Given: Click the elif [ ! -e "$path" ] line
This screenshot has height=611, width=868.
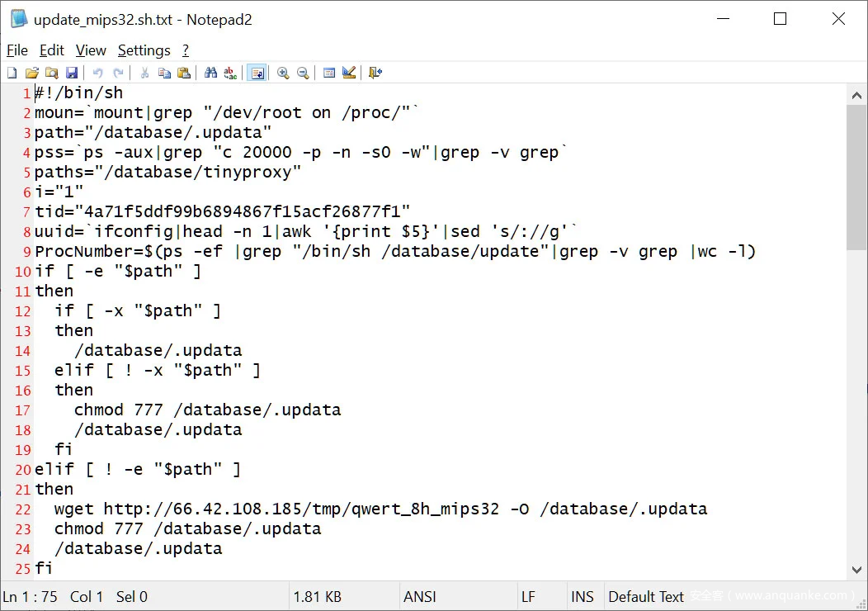Looking at the screenshot, I should point(138,469).
